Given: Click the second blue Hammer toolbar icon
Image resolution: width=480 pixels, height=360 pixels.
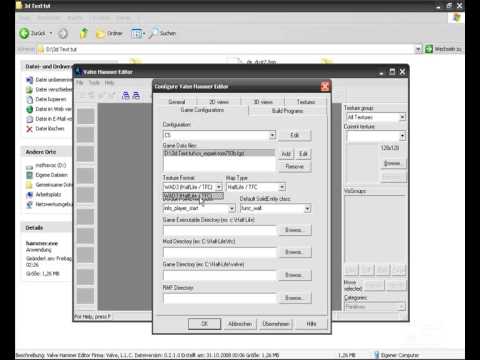Looking at the screenshot, I should 136,95.
